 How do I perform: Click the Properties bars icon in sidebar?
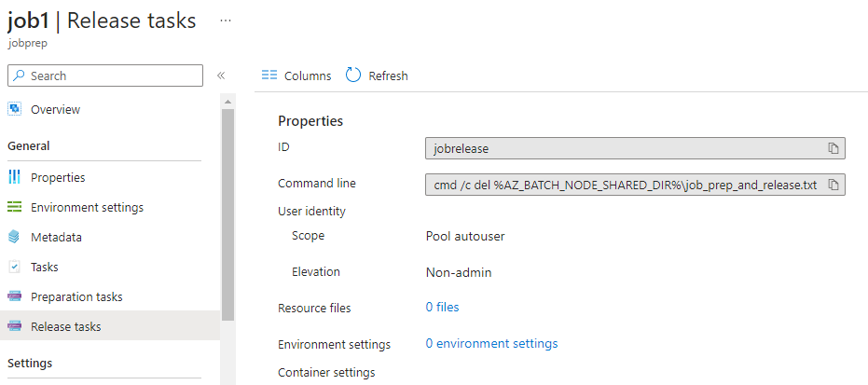(14, 177)
